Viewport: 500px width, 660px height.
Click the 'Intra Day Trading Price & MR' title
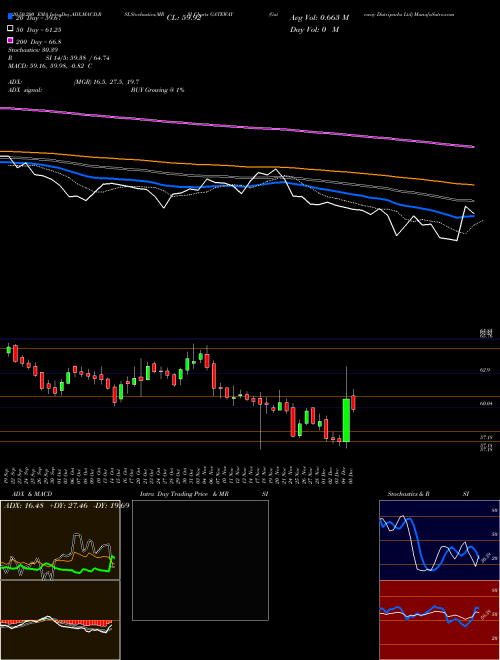[x=184, y=494]
